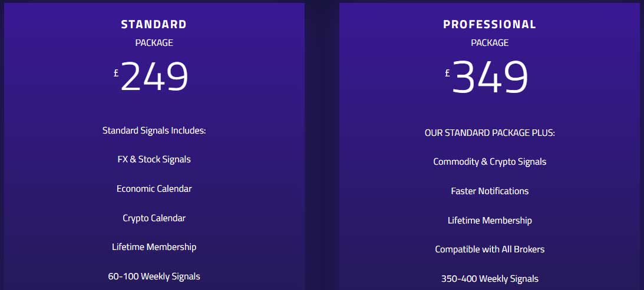Select Lifetime Membership in the Standard package
The width and height of the screenshot is (644, 290).
coord(154,247)
